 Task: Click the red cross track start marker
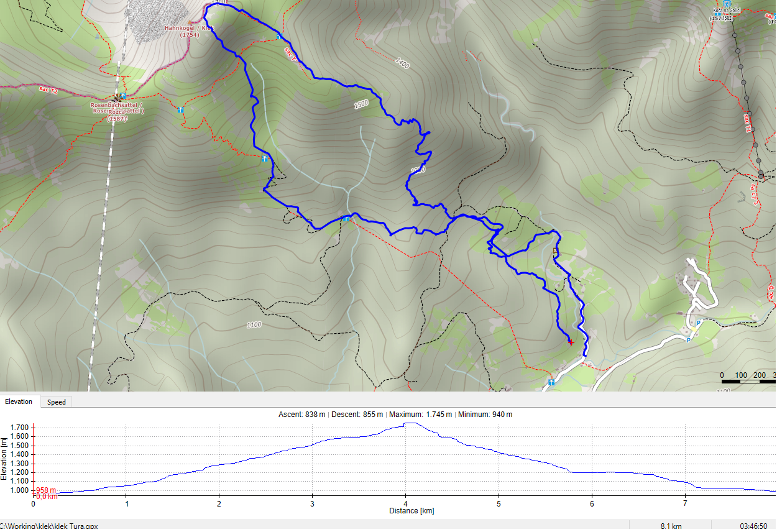coord(571,342)
